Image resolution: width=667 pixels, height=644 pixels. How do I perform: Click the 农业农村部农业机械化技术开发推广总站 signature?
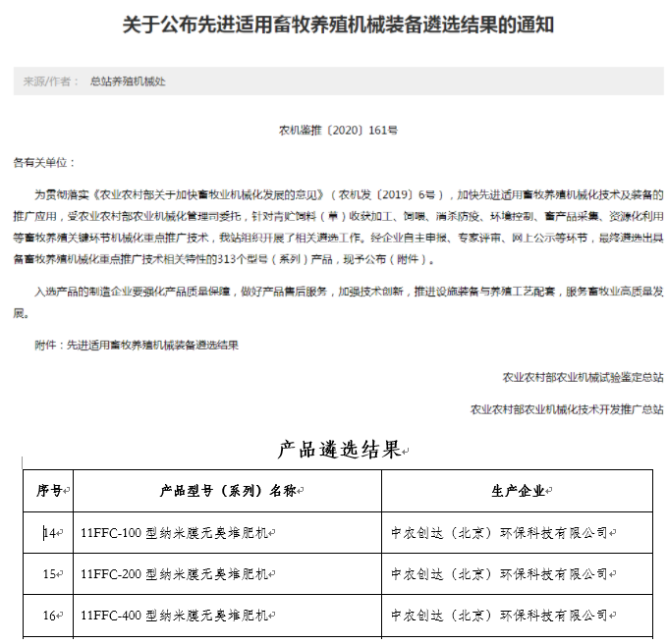(567, 409)
